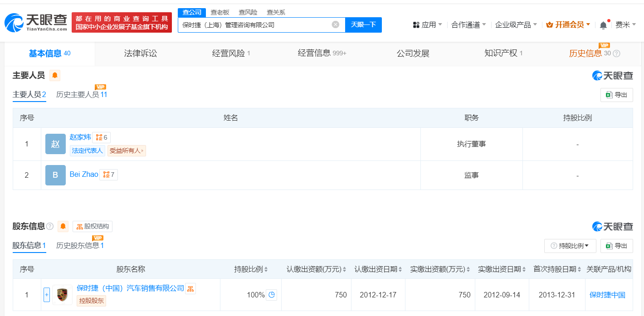Image resolution: width=644 pixels, height=316 pixels.
Task: Expand the 企业级产品 menu
Action: pyautogui.click(x=516, y=25)
